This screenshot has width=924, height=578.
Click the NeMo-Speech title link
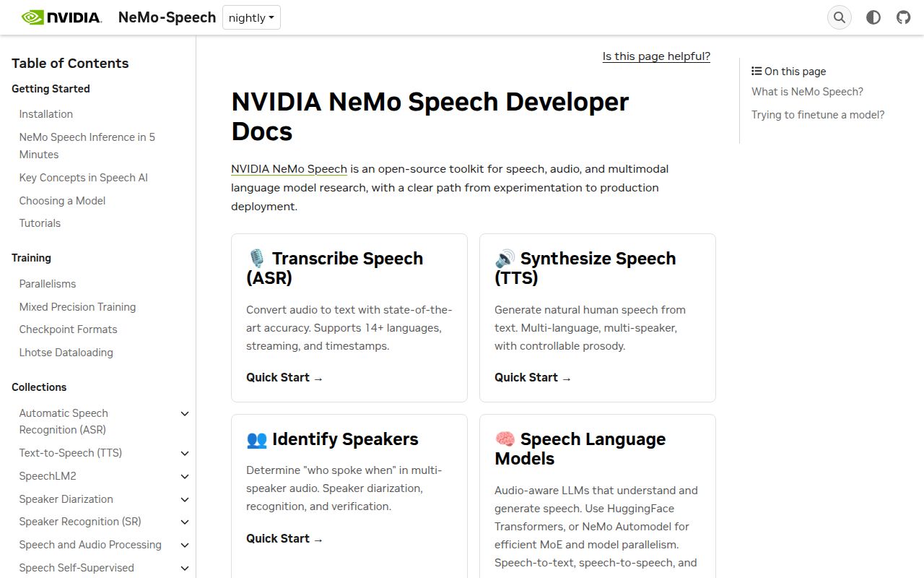click(167, 17)
